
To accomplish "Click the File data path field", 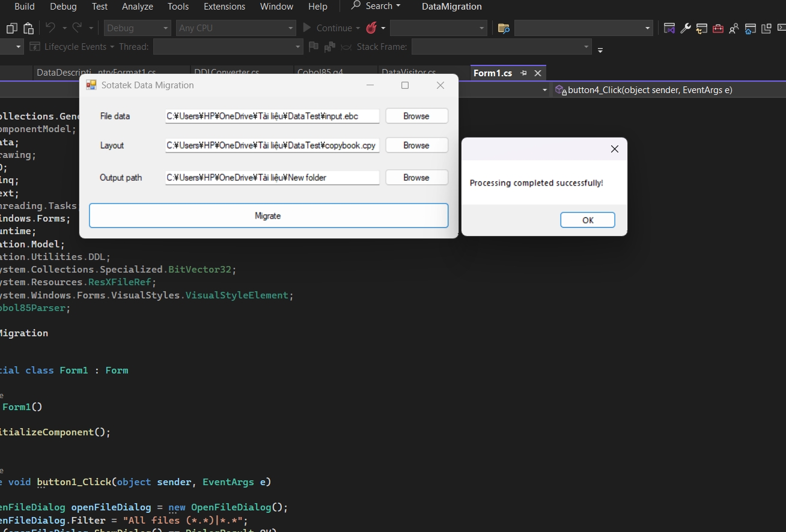I will click(x=273, y=116).
